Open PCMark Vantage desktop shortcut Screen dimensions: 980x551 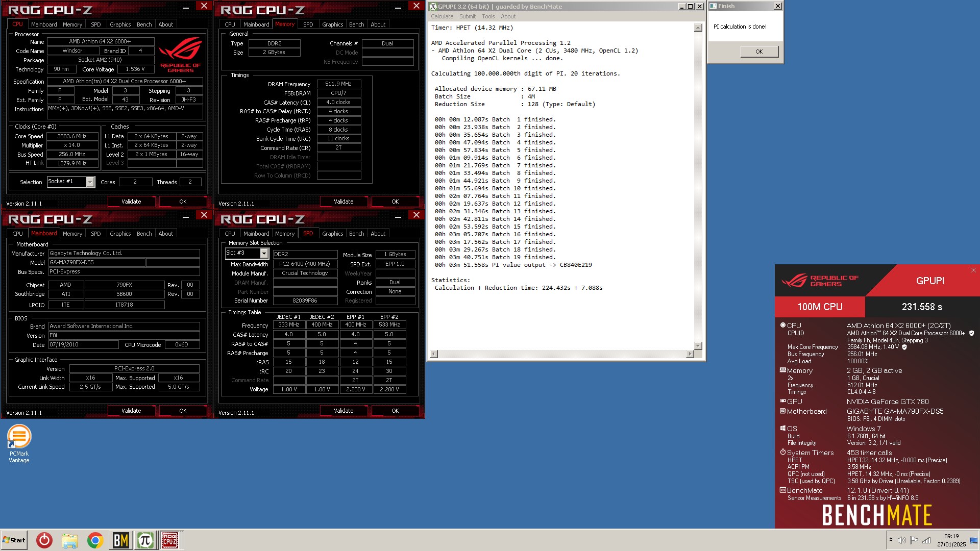coord(19,444)
